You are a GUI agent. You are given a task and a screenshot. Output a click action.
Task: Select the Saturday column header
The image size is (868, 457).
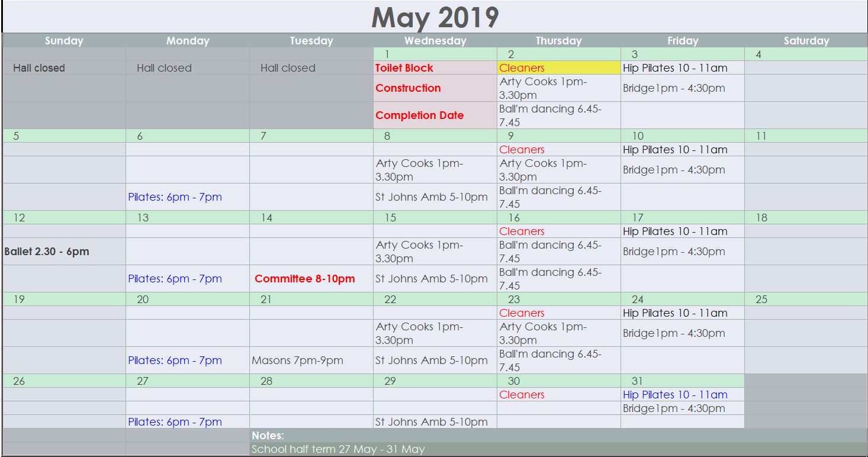tap(806, 41)
